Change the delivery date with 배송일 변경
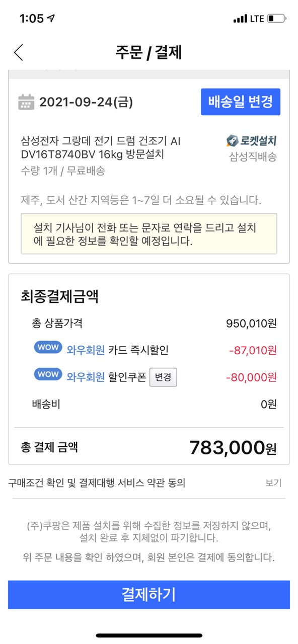 tap(241, 102)
